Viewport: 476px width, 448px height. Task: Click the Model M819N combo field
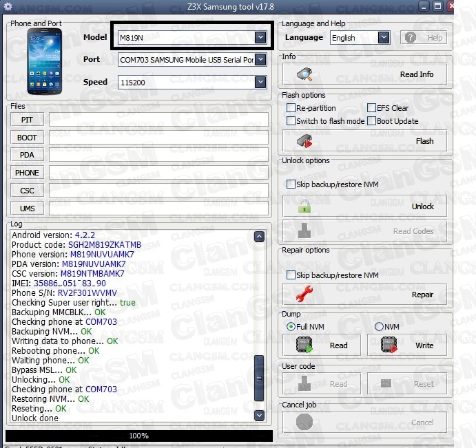point(192,38)
